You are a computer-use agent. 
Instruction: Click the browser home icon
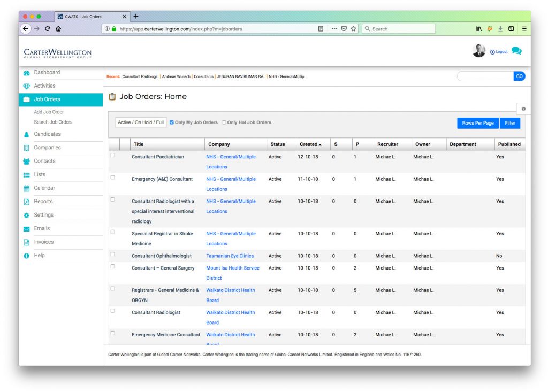pyautogui.click(x=58, y=29)
